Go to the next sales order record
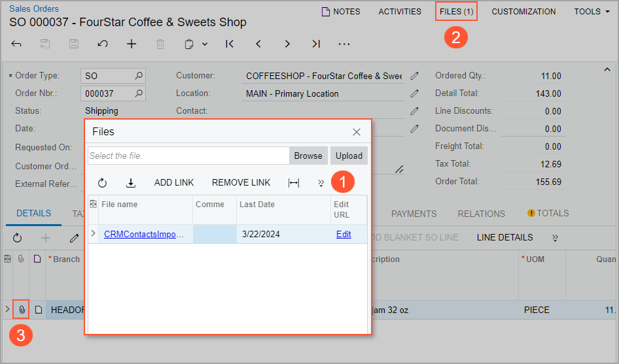 pos(287,44)
